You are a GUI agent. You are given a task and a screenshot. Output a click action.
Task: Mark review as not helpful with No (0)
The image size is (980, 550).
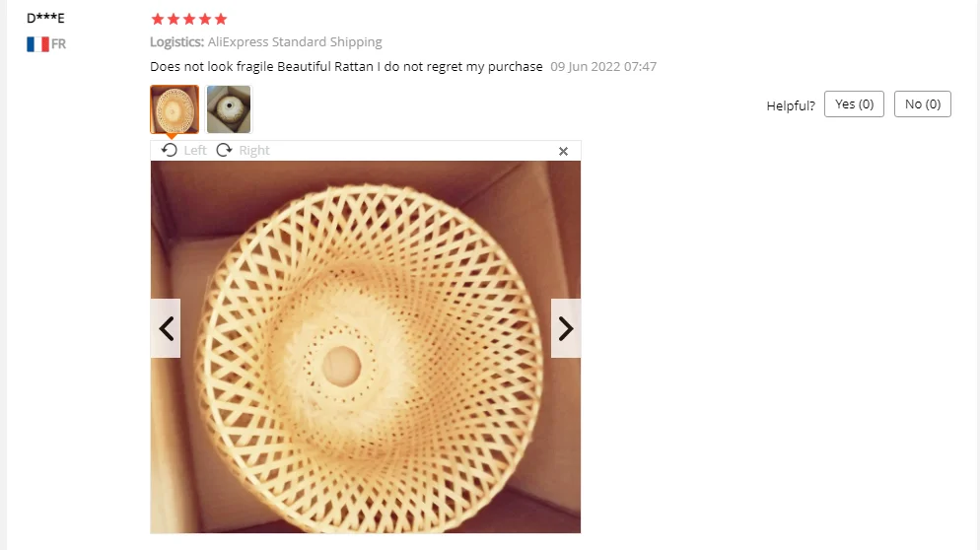click(923, 103)
